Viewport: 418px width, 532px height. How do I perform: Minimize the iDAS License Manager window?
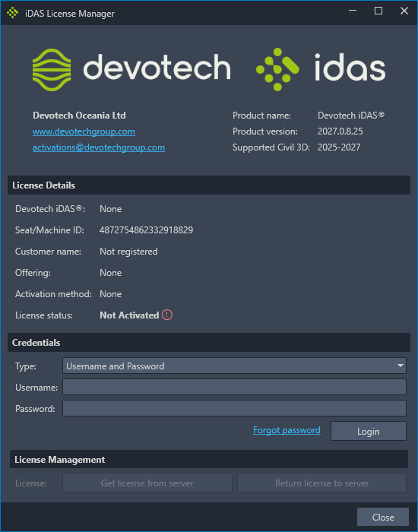click(x=353, y=11)
